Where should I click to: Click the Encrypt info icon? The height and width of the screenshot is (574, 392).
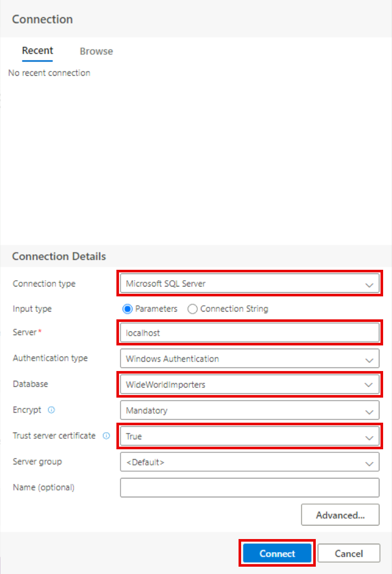pyautogui.click(x=51, y=410)
